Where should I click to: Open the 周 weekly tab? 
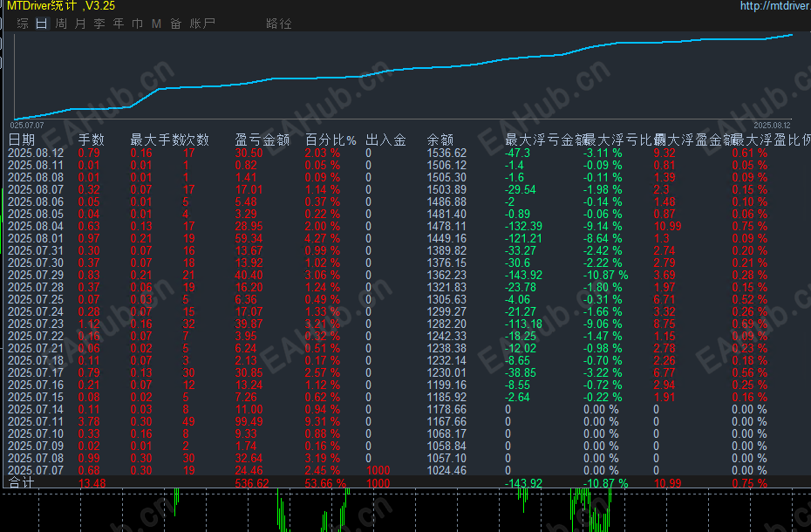61,24
